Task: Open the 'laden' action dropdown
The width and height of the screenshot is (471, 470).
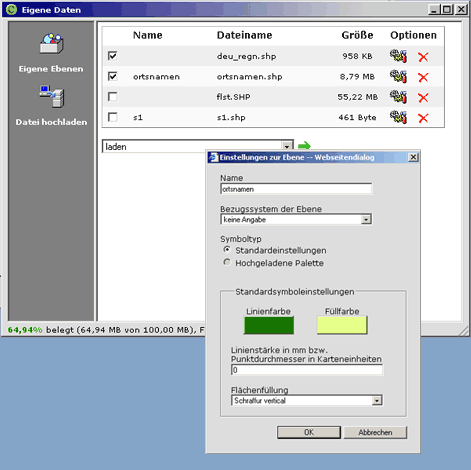Action: (x=198, y=146)
